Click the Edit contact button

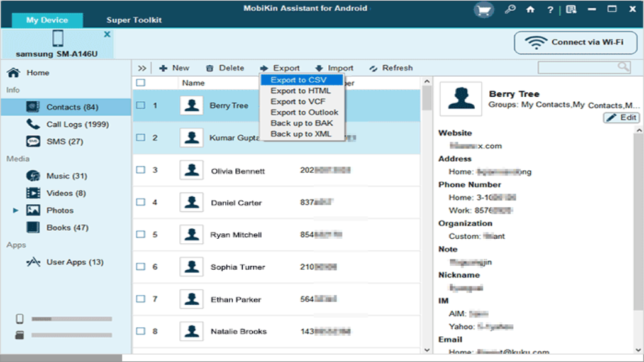point(621,118)
